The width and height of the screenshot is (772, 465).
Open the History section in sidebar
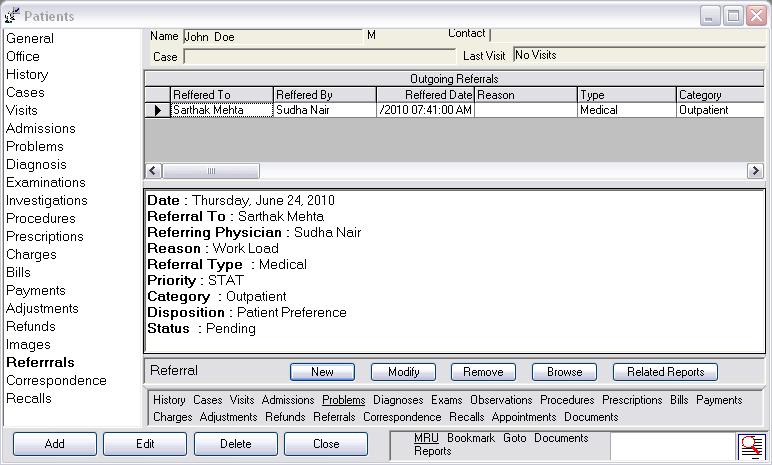27,74
